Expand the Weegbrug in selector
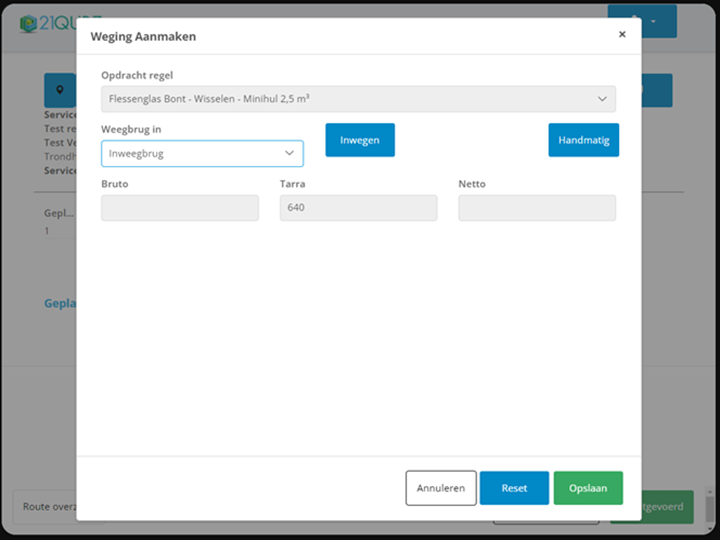720x540 pixels. (x=202, y=153)
